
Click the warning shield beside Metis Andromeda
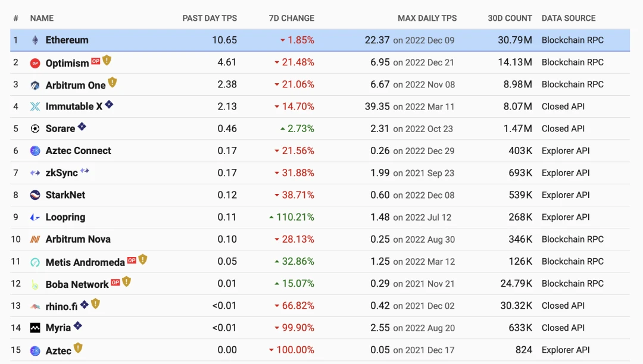point(143,259)
